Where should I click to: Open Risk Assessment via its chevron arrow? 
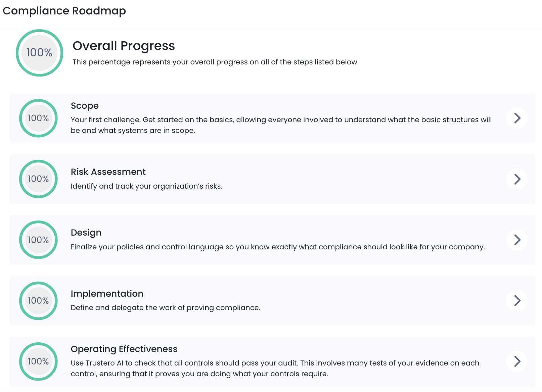coord(517,179)
